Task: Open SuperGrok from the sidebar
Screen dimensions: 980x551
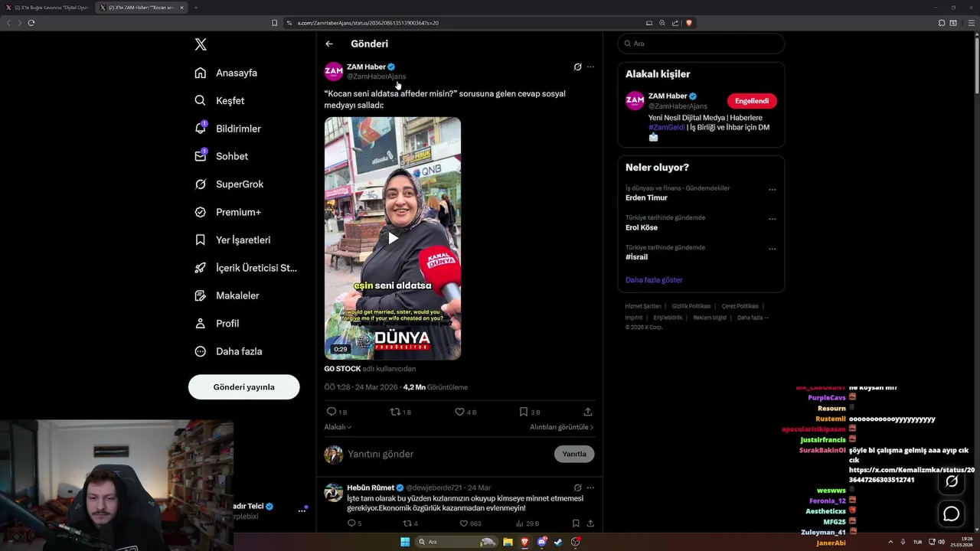Action: pyautogui.click(x=229, y=184)
